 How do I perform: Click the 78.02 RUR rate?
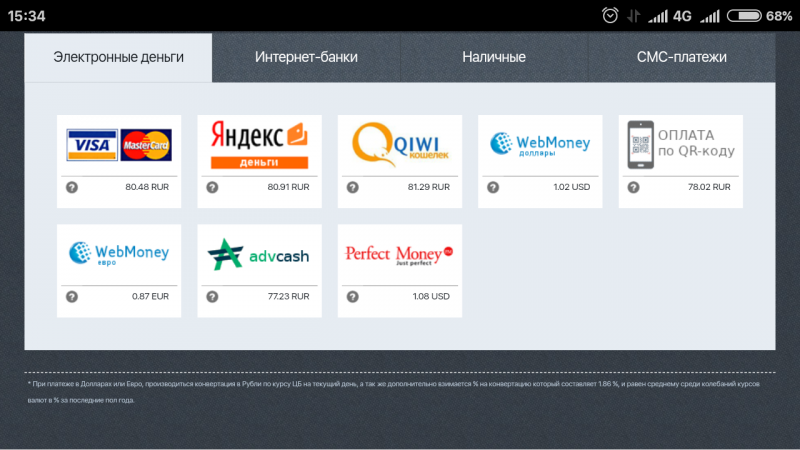tap(709, 187)
